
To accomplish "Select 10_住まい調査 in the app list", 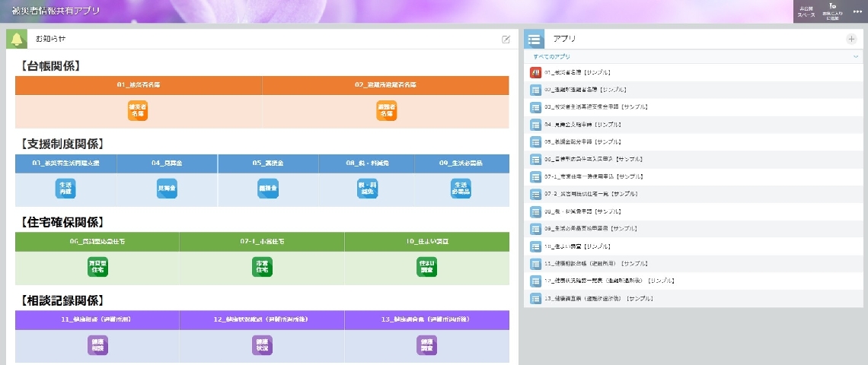I will click(578, 247).
